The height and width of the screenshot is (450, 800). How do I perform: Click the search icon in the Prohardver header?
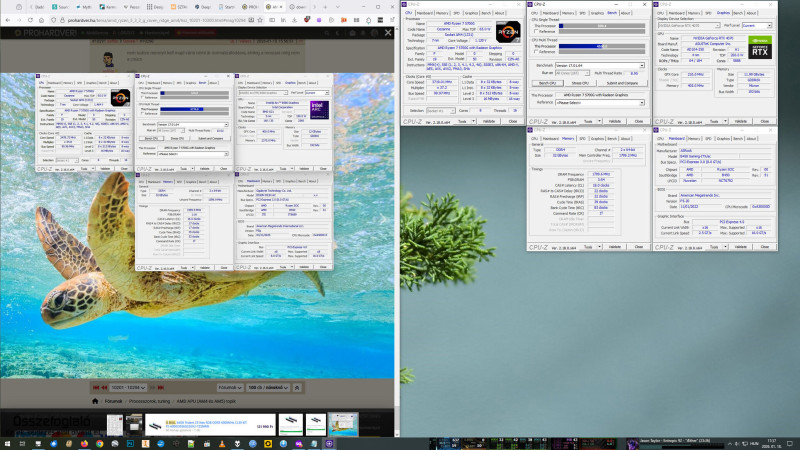(x=327, y=33)
